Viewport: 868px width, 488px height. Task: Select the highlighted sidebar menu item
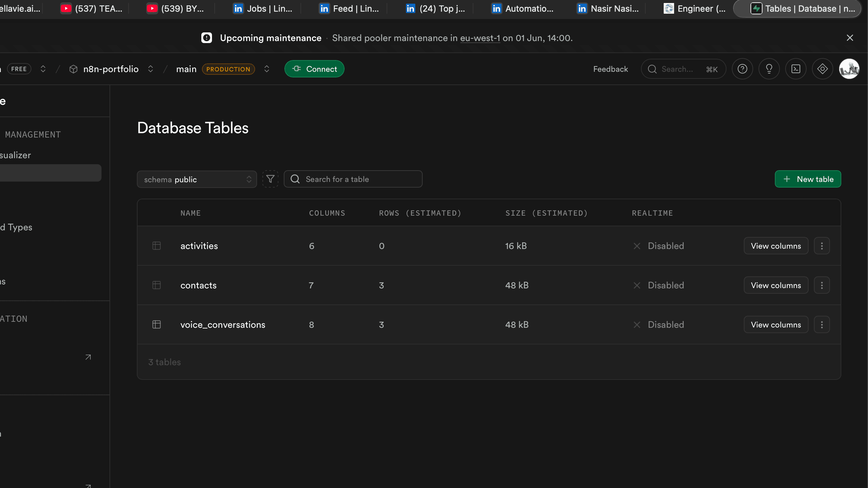(50, 173)
